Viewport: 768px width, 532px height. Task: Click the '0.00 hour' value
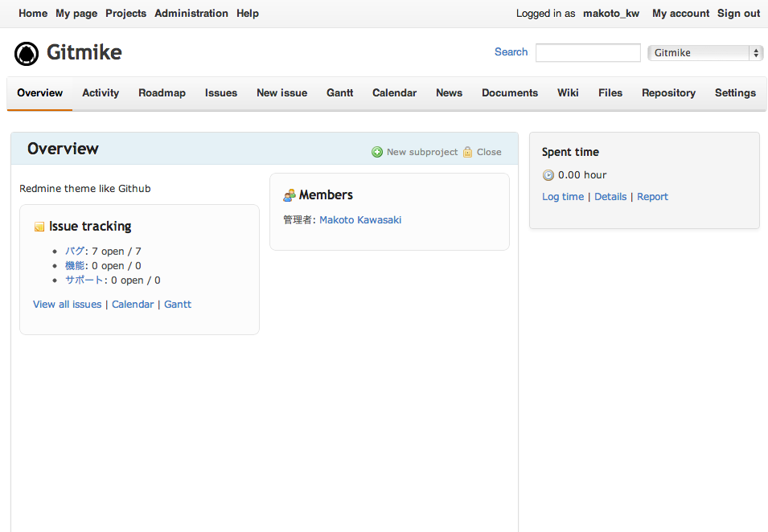coord(582,175)
